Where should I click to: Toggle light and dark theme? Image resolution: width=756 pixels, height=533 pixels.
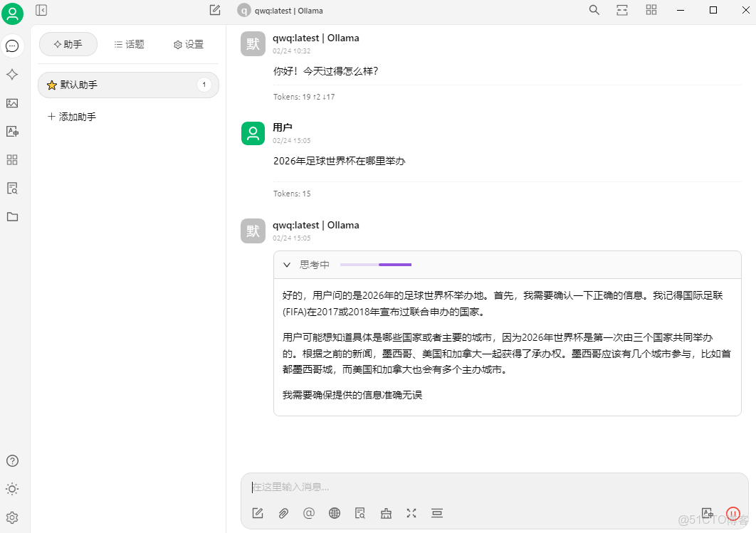point(12,489)
